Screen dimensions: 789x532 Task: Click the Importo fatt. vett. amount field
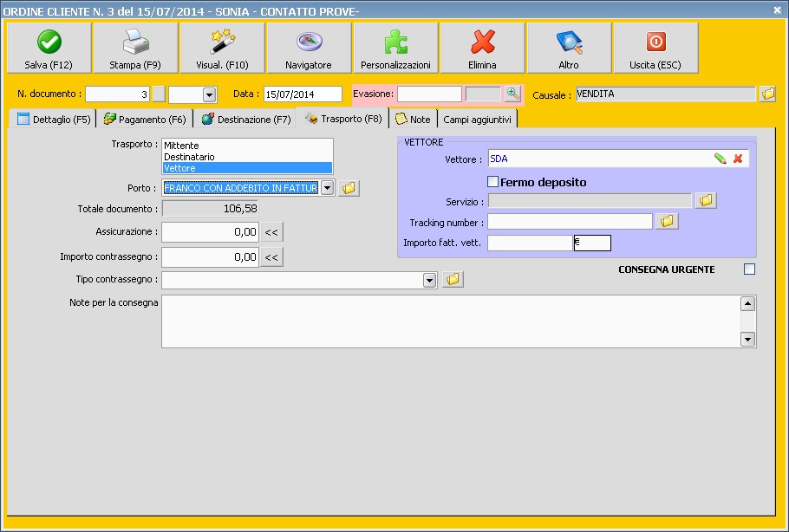pyautogui.click(x=531, y=243)
